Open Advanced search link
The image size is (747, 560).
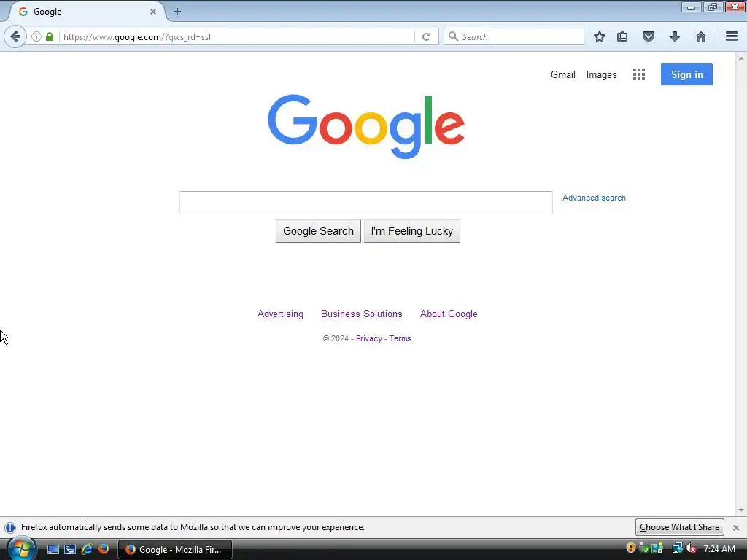(594, 198)
